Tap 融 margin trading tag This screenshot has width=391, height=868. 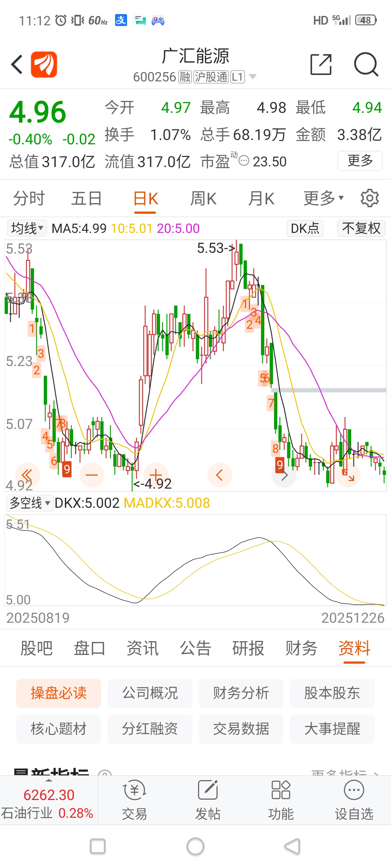185,77
